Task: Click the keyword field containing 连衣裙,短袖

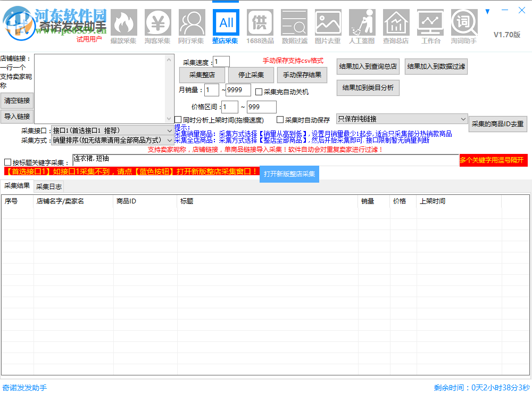Action: coord(265,160)
